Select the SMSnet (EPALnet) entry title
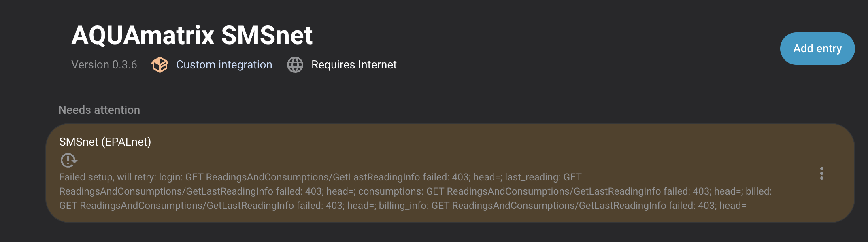The width and height of the screenshot is (868, 242). 105,142
